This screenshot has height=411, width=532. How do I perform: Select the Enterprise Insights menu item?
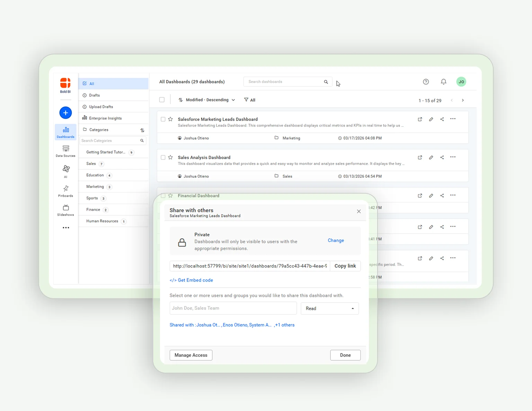(x=114, y=118)
